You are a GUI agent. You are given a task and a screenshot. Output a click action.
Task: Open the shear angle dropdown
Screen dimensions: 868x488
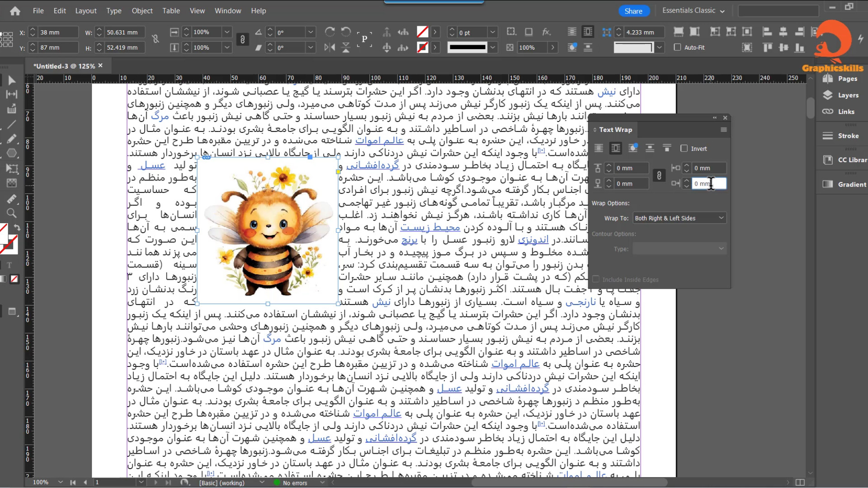tap(310, 47)
